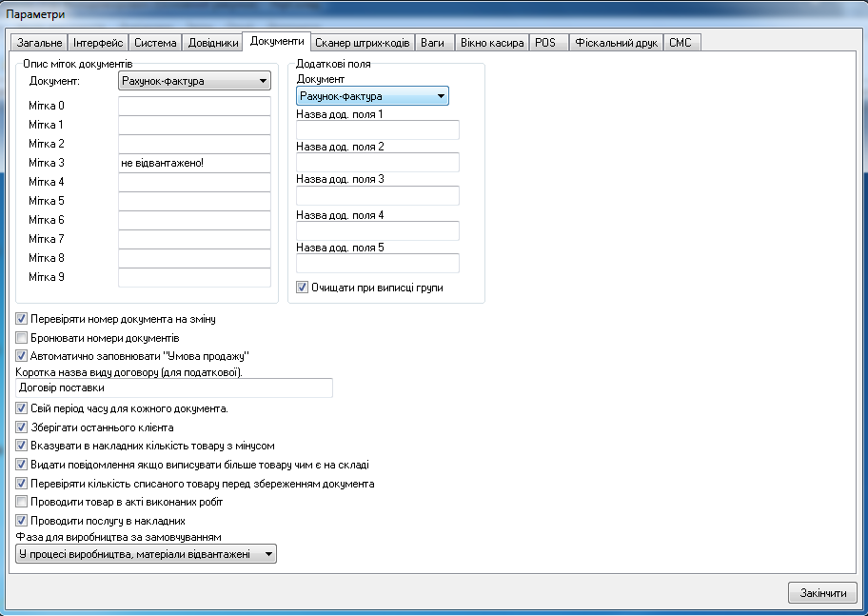The image size is (868, 616).
Task: Switch to the Загальне tab
Action: [38, 43]
